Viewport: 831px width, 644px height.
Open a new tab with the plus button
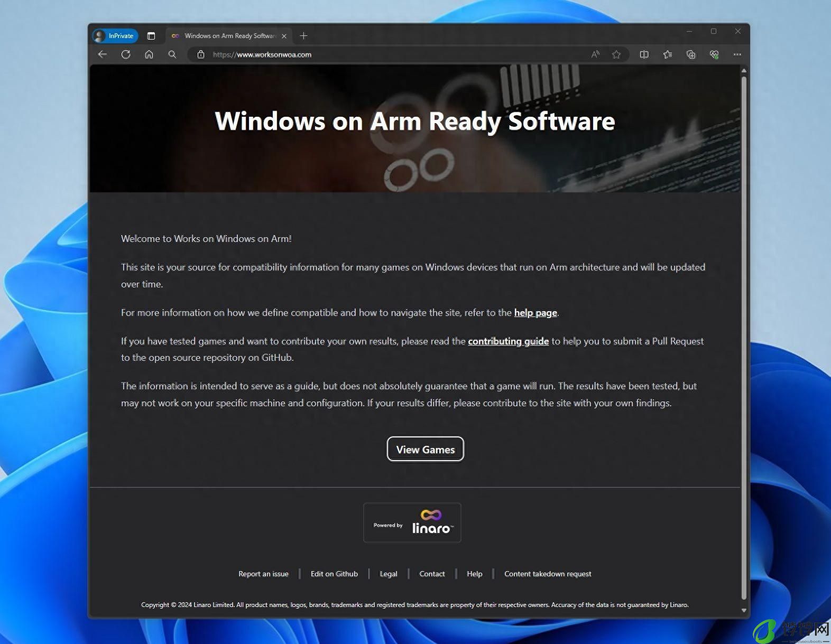[x=303, y=36]
